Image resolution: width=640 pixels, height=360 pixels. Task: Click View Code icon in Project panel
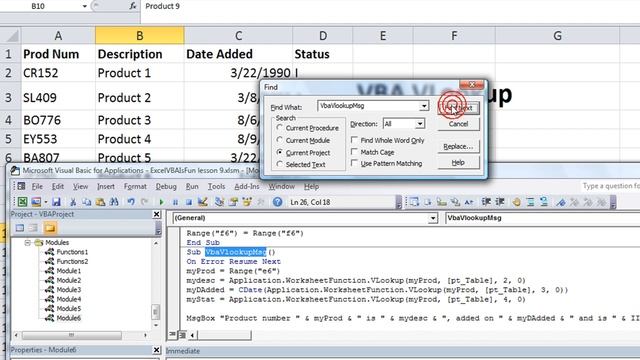click(x=20, y=228)
